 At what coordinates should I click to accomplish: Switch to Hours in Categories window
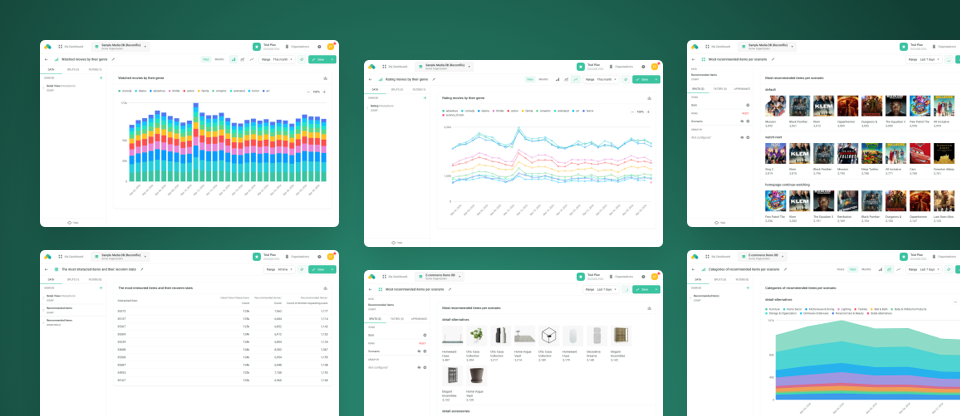coord(840,269)
